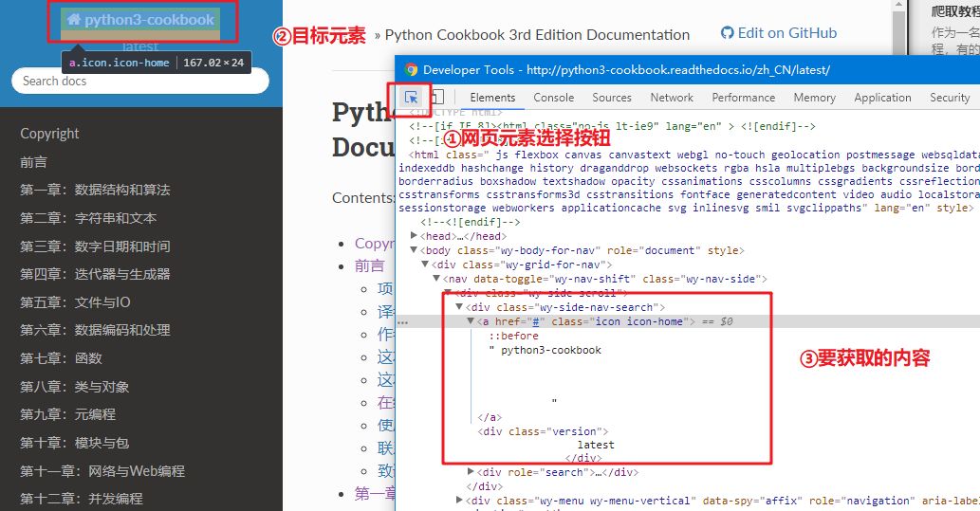This screenshot has width=980, height=511.
Task: Collapse the div wy-side-nav-search node
Action: coord(459,307)
